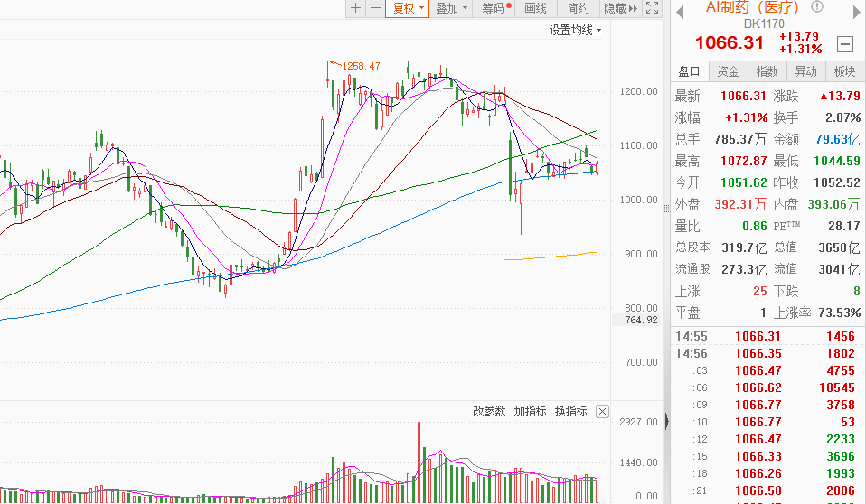Expand the 设置均线 dropdown
Image resolution: width=866 pixels, height=504 pixels.
point(575,30)
